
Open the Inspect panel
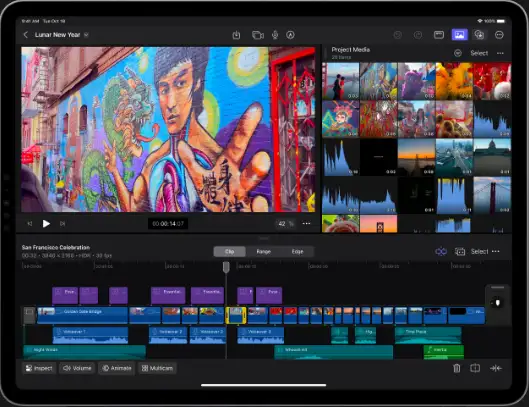[x=39, y=368]
